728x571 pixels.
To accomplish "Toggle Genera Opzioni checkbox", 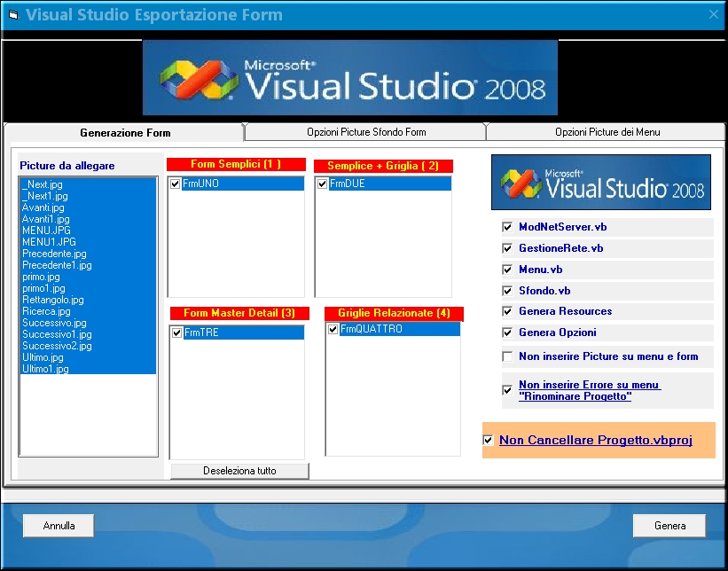I will (507, 332).
